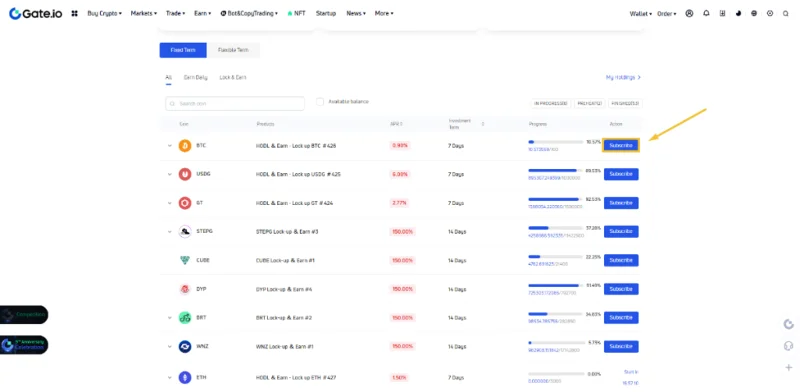Open the clock settings icon in header
Image resolution: width=800 pixels, height=392 pixels.
(770, 14)
